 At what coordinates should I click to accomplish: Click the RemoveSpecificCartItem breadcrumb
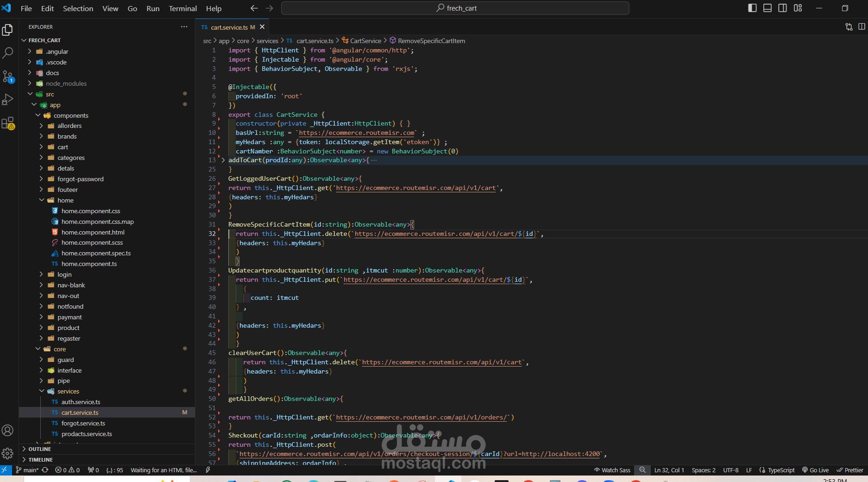[427, 41]
